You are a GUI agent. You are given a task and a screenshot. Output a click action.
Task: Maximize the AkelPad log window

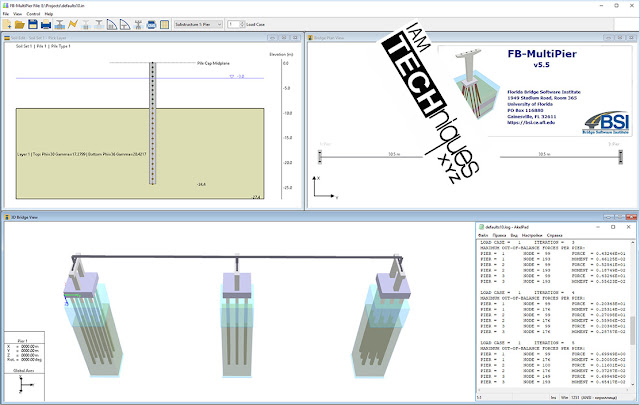[613, 227]
